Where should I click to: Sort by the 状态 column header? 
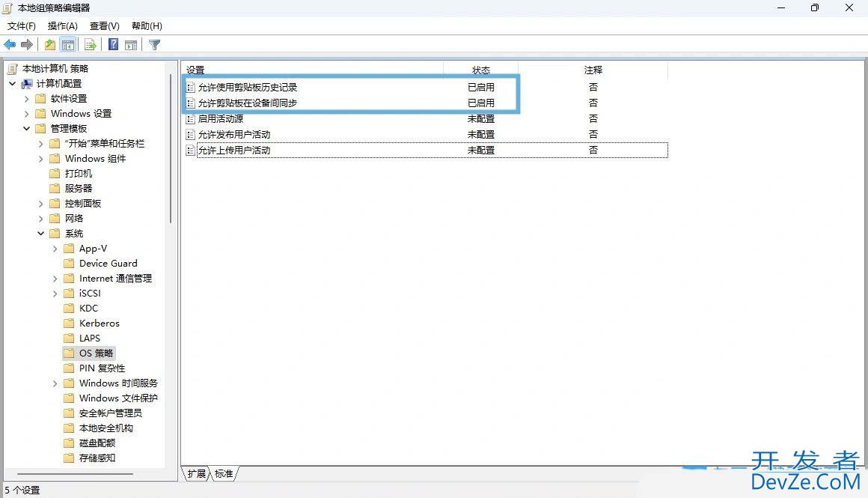click(x=481, y=70)
